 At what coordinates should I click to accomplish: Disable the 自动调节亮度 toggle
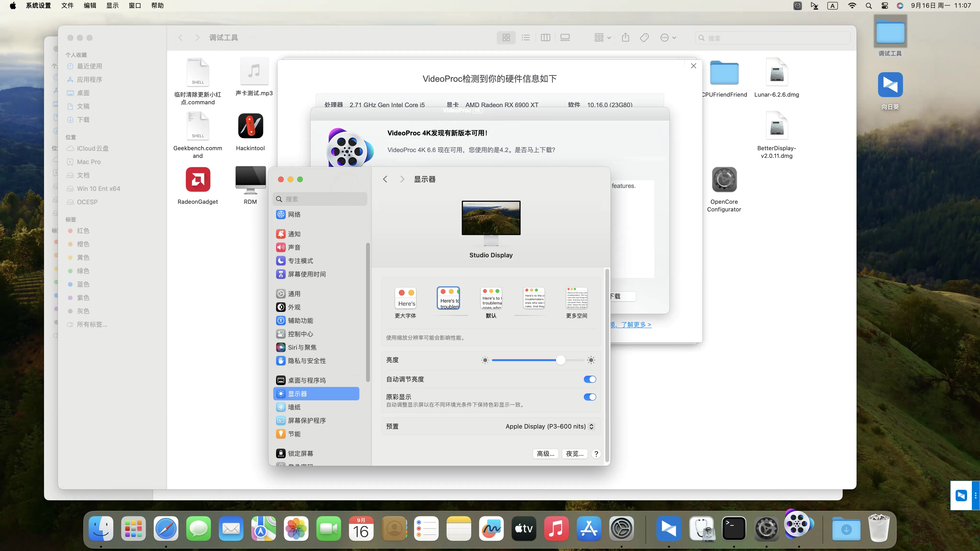tap(590, 379)
